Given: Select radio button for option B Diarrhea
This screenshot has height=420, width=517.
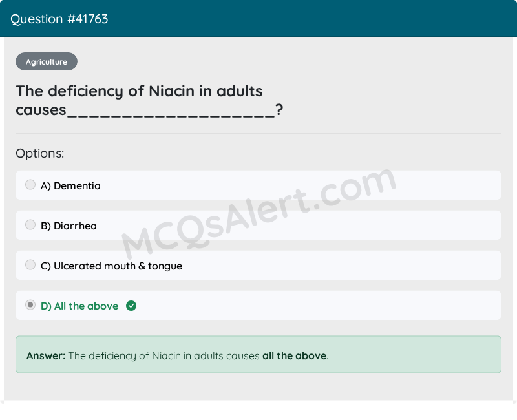Looking at the screenshot, I should coord(30,225).
